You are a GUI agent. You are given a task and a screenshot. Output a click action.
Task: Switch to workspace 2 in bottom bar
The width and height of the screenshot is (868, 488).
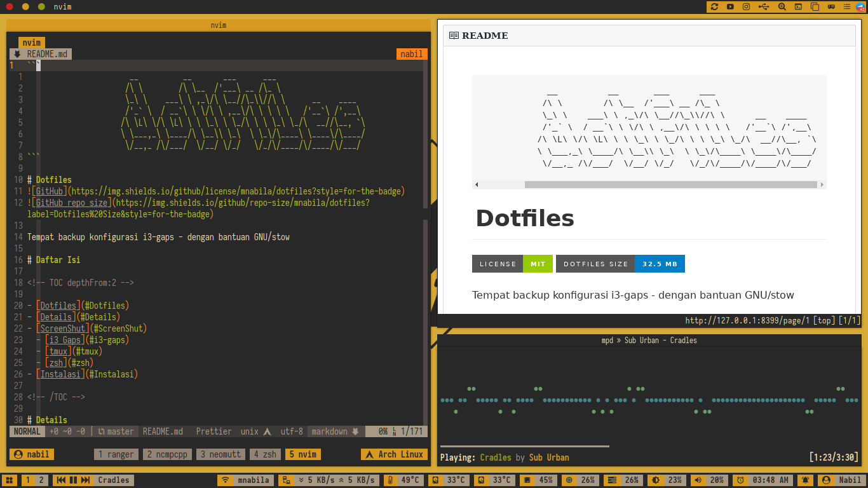point(41,480)
